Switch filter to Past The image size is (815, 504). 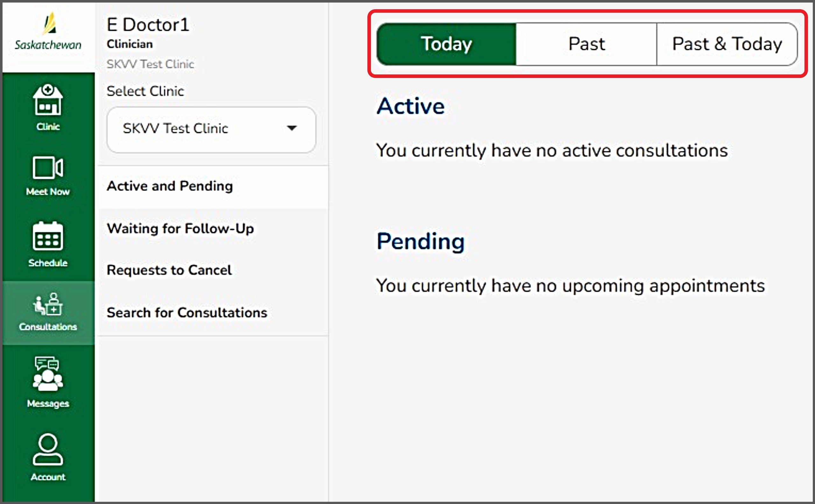tap(586, 44)
